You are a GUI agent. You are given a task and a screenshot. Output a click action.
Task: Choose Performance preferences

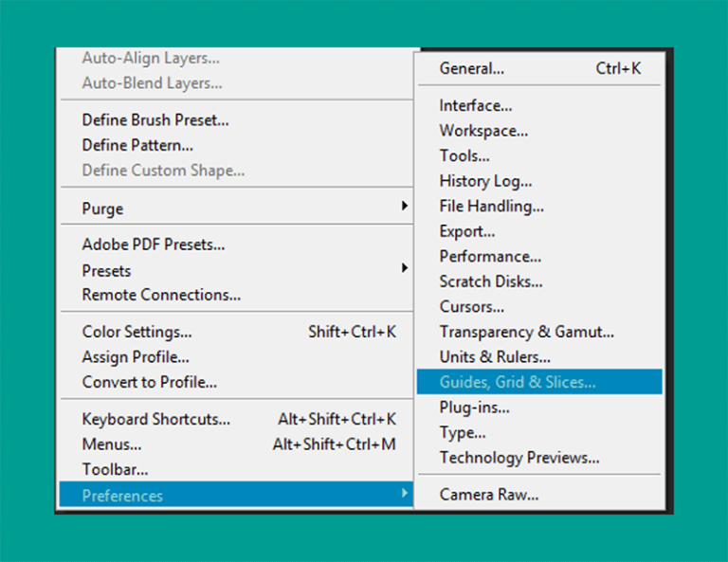pos(539,256)
